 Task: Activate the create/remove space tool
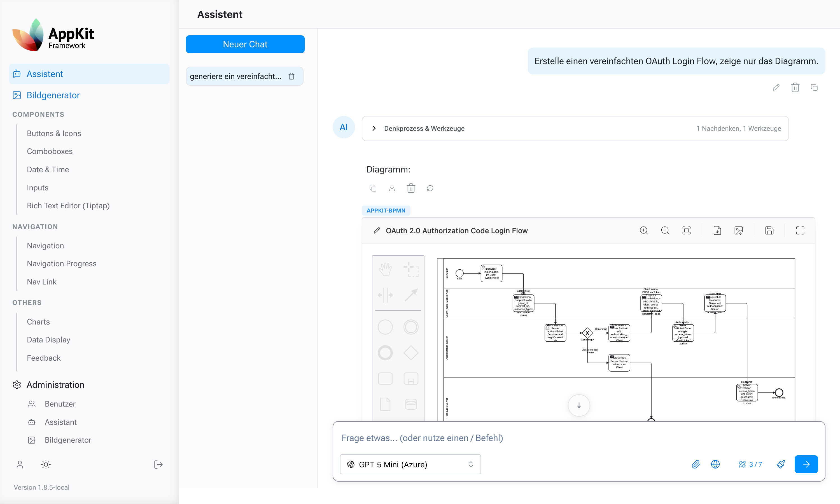[x=385, y=295]
